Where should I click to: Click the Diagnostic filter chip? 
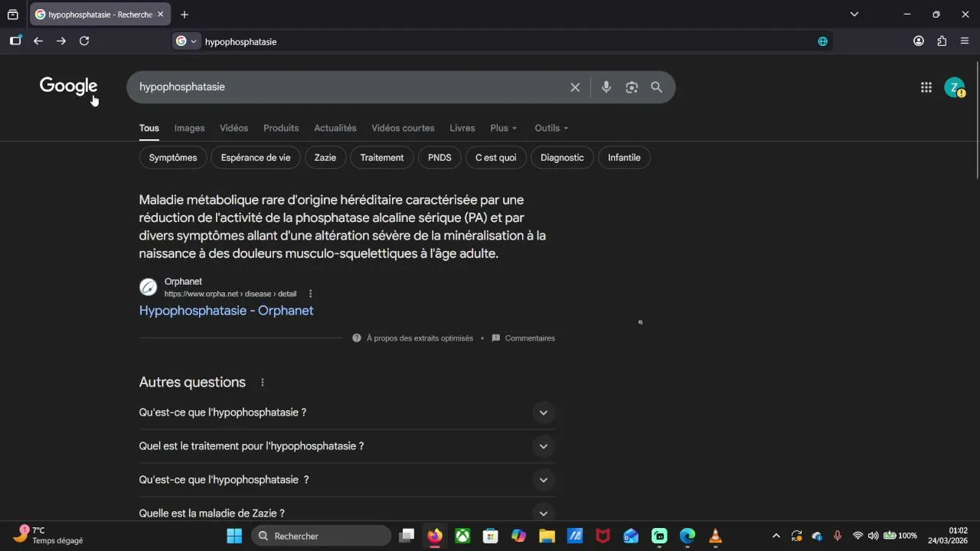[x=562, y=158]
